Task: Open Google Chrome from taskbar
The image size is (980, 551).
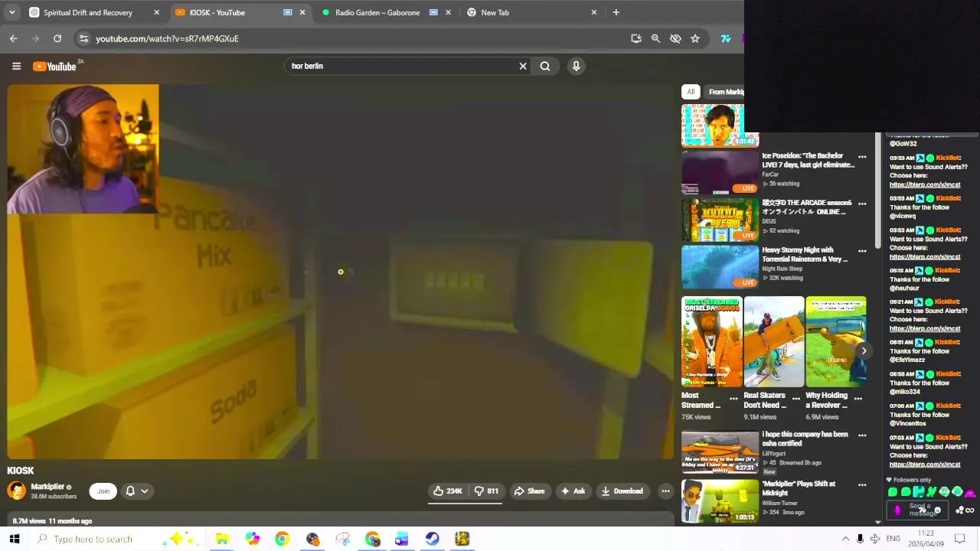Action: [x=282, y=539]
